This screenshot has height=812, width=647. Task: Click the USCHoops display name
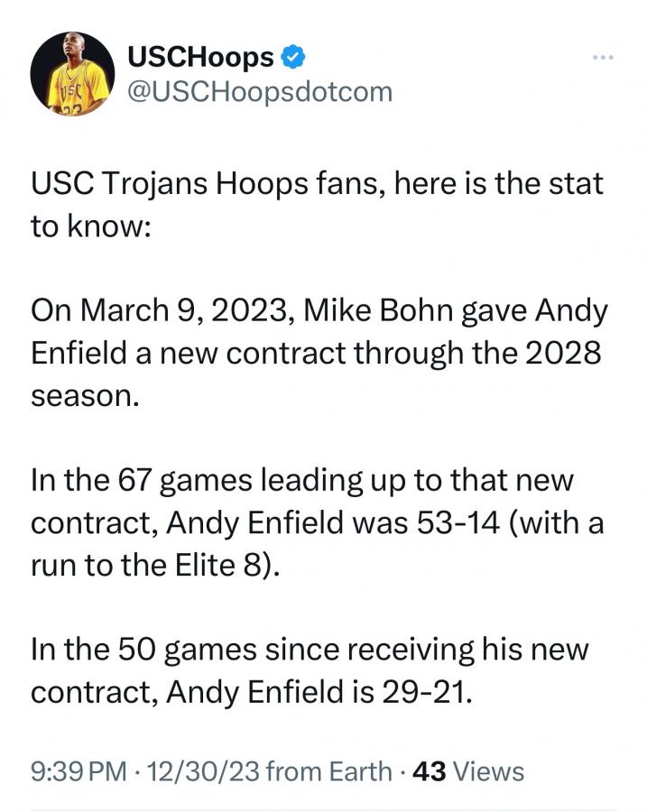point(200,58)
